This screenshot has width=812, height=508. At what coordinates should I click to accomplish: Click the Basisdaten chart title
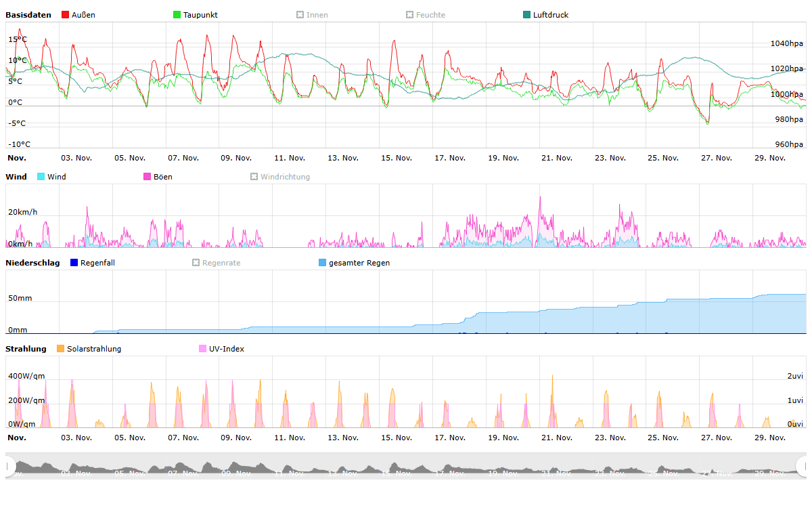[28, 15]
